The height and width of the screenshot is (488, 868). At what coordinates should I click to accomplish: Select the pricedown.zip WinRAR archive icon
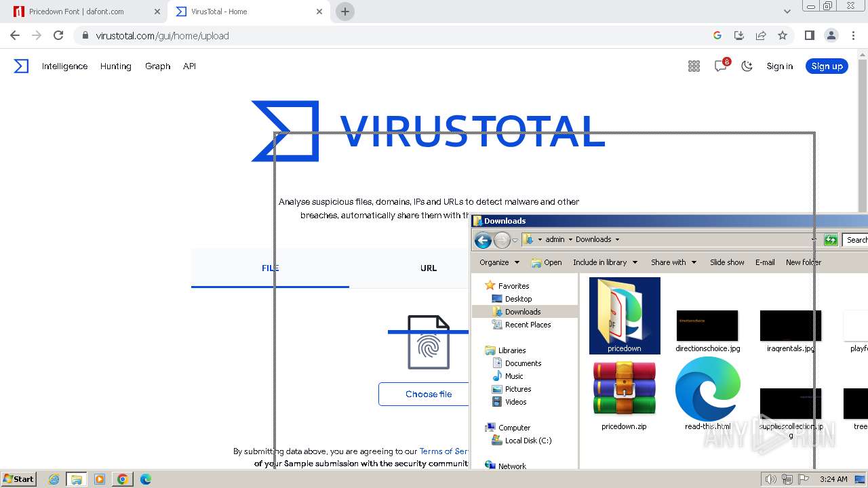(x=624, y=388)
